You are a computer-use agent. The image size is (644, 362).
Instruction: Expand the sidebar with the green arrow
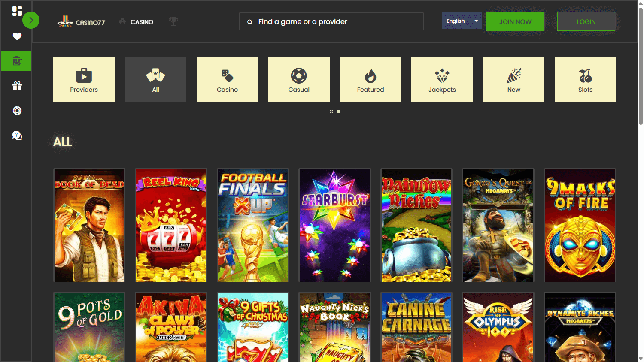point(30,20)
